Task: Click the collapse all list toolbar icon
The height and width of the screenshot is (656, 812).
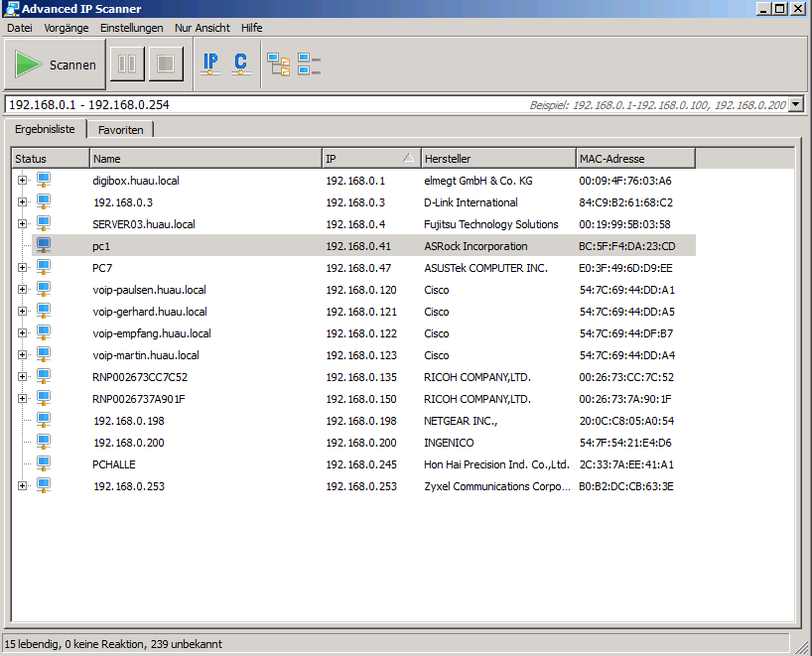Action: [309, 65]
